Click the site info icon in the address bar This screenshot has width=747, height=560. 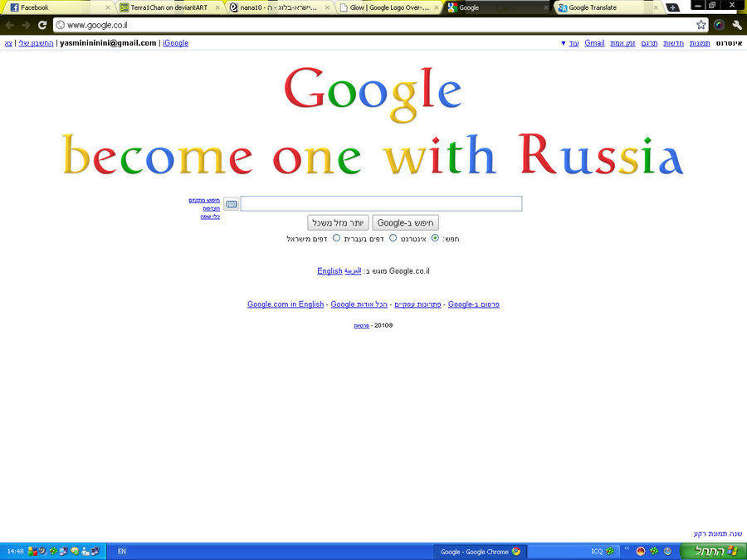pos(61,25)
